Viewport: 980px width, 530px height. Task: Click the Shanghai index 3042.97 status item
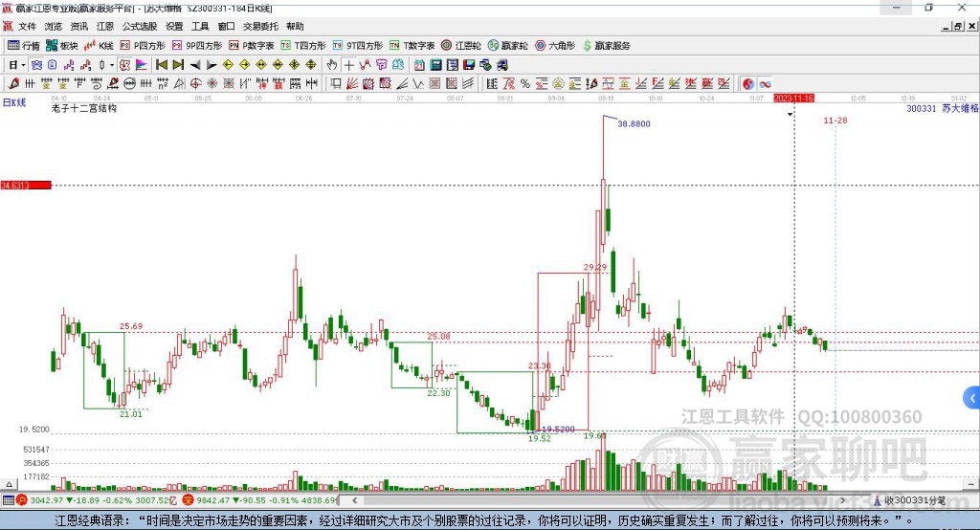96,500
